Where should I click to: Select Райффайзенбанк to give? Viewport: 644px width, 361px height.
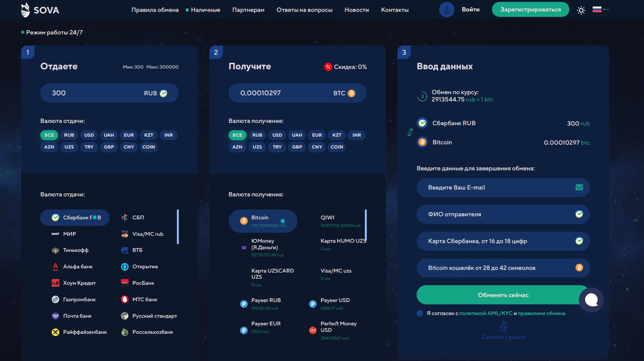pyautogui.click(x=79, y=332)
